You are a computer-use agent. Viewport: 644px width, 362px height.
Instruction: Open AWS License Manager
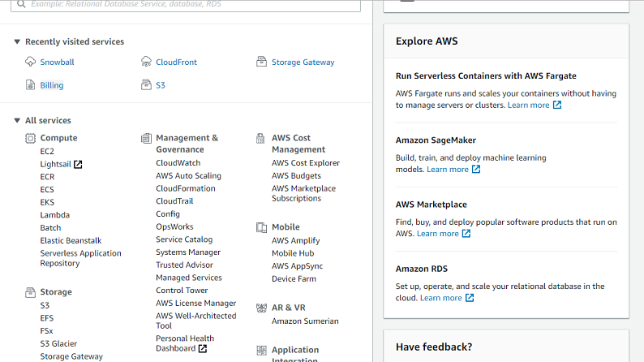click(196, 303)
